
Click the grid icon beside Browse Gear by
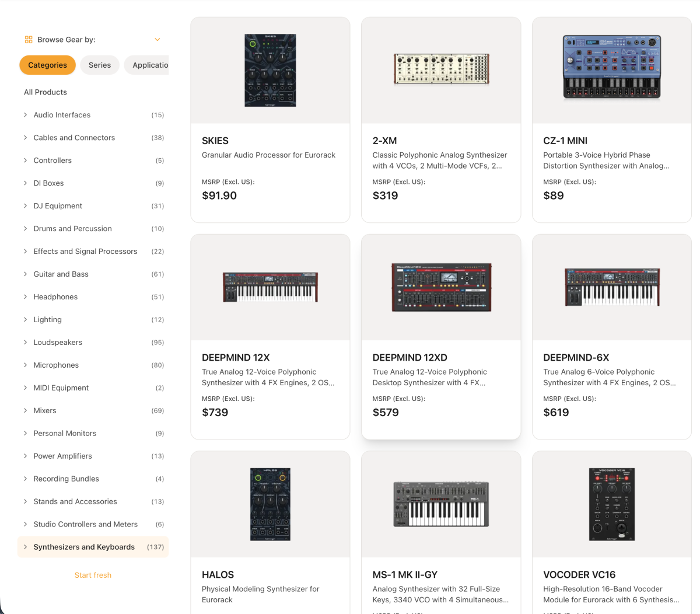[x=29, y=40]
